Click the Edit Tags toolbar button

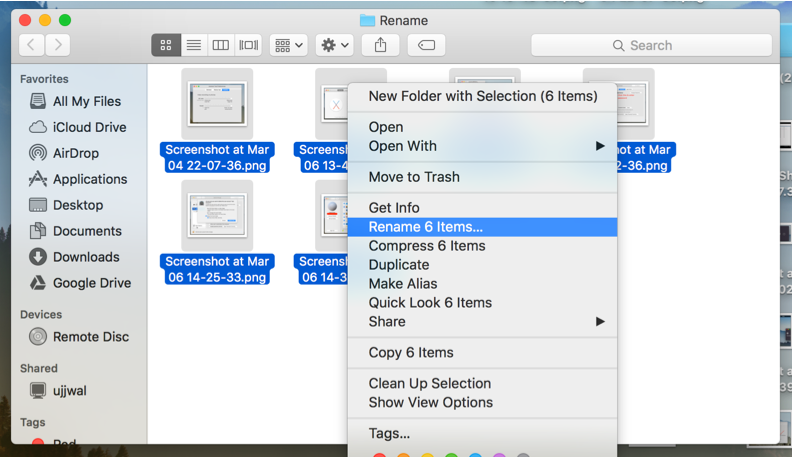click(x=426, y=45)
